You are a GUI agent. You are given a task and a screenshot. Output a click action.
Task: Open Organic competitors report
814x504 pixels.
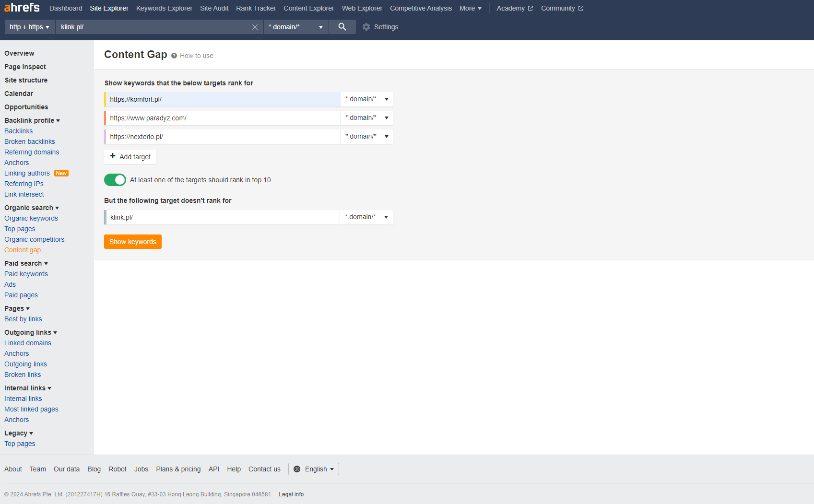(x=34, y=239)
